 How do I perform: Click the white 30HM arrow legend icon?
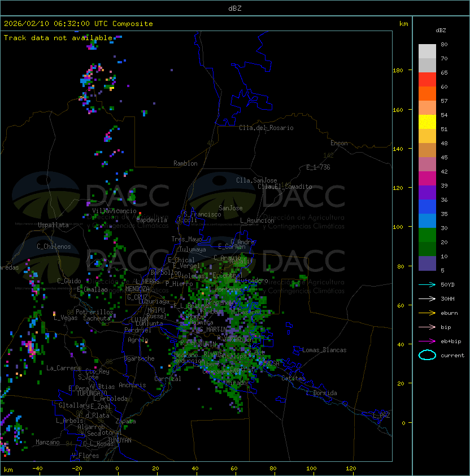pyautogui.click(x=427, y=298)
